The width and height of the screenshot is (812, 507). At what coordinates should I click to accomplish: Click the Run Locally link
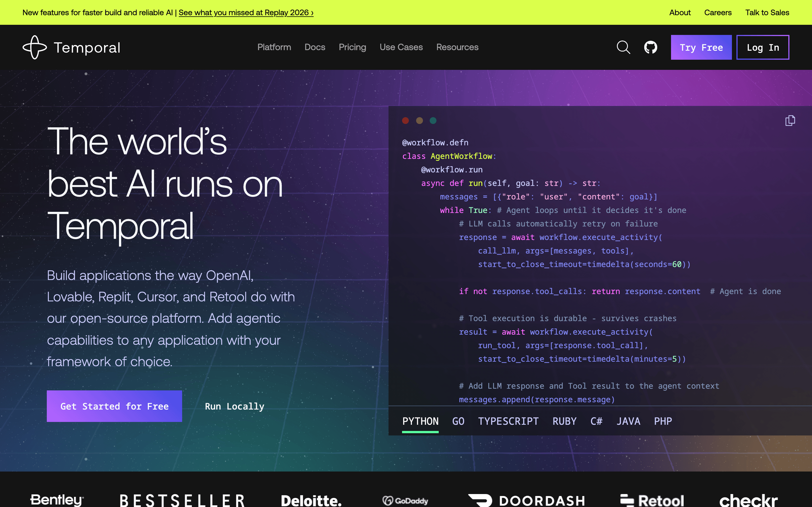click(235, 406)
